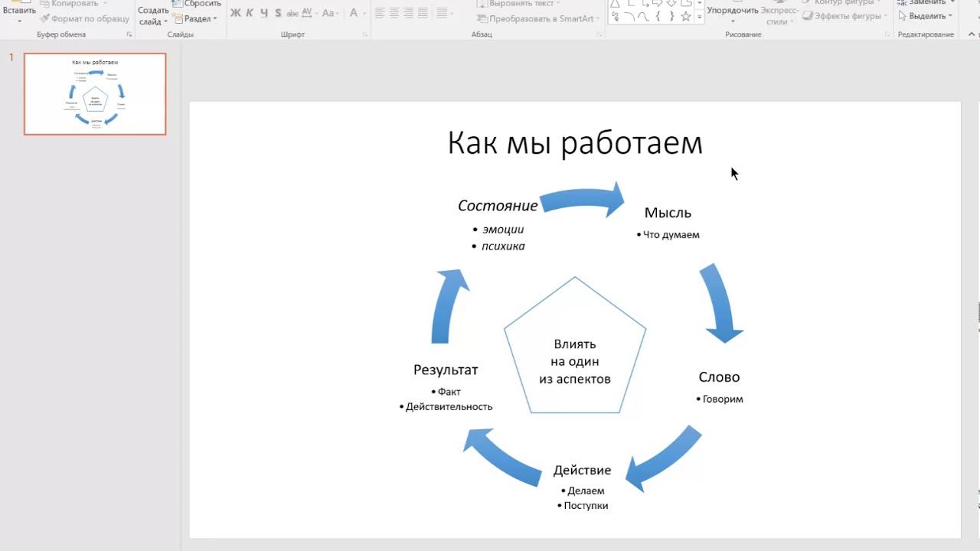Click slide title Как мы работаем
The image size is (980, 551).
click(x=575, y=143)
